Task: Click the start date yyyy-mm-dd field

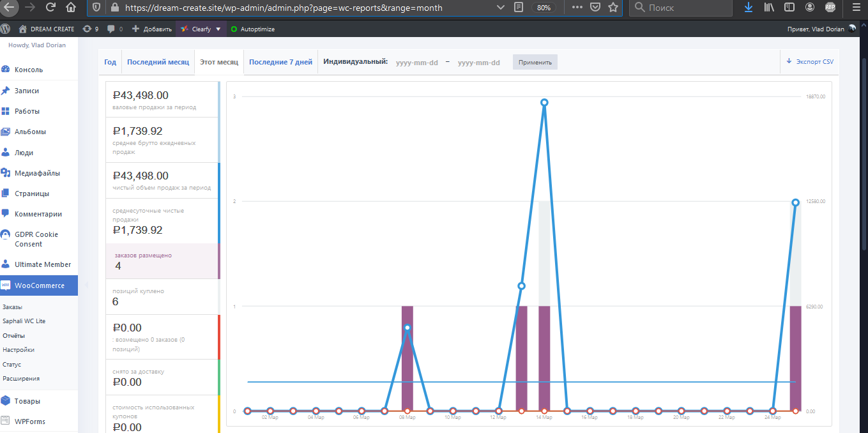Action: [x=417, y=63]
